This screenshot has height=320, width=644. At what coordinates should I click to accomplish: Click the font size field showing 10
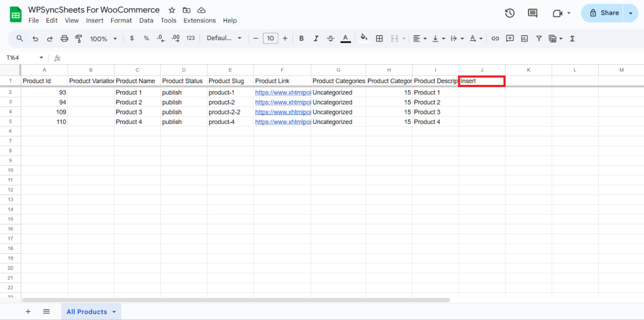point(270,38)
